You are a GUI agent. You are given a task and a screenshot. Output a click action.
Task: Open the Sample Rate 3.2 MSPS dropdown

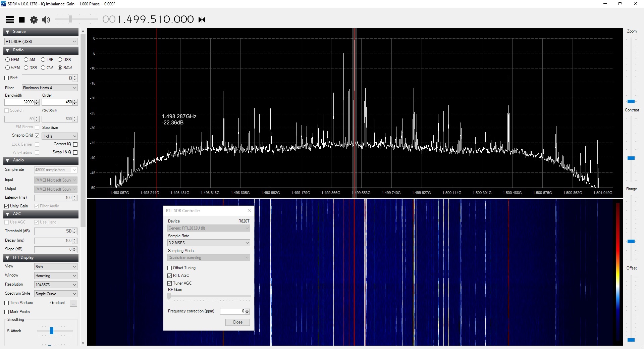pos(209,243)
